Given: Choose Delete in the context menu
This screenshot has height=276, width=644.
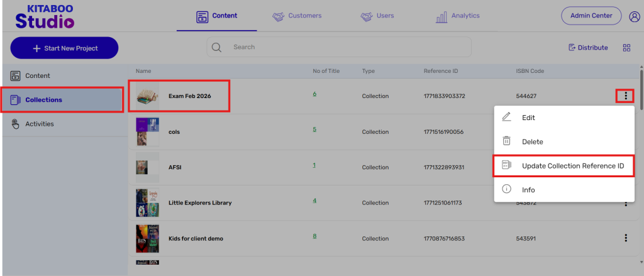Looking at the screenshot, I should (532, 142).
